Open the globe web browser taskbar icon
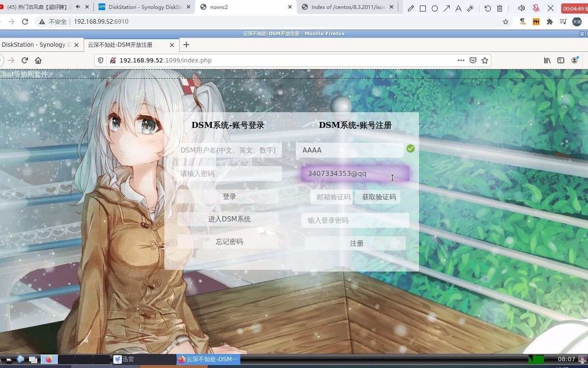Viewport: 588px width, 368px height. 20,360
